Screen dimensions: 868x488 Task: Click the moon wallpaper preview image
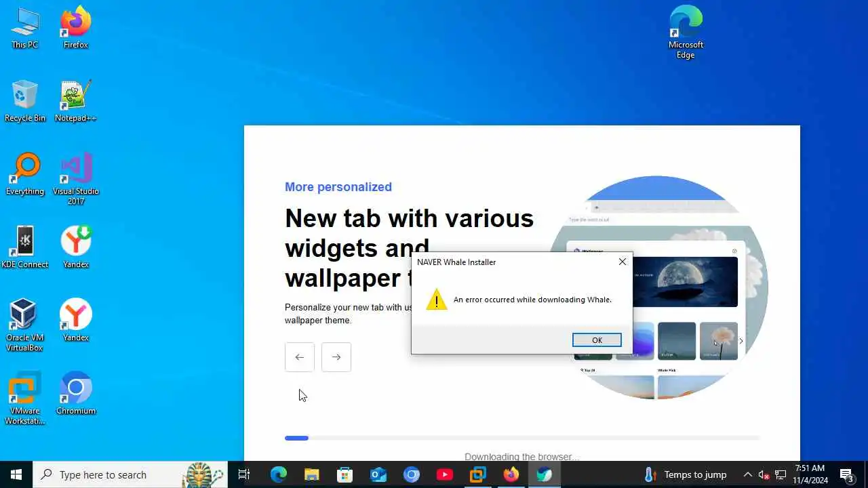pyautogui.click(x=686, y=281)
